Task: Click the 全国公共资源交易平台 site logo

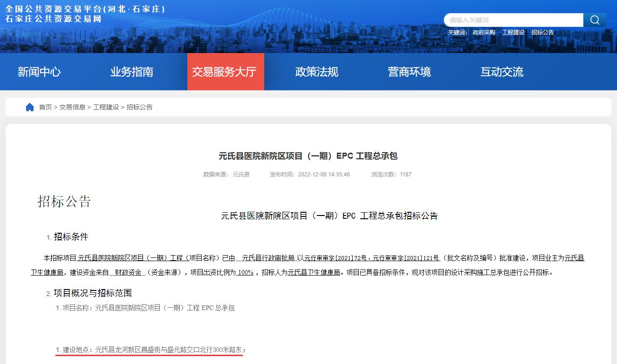Action: coord(84,8)
